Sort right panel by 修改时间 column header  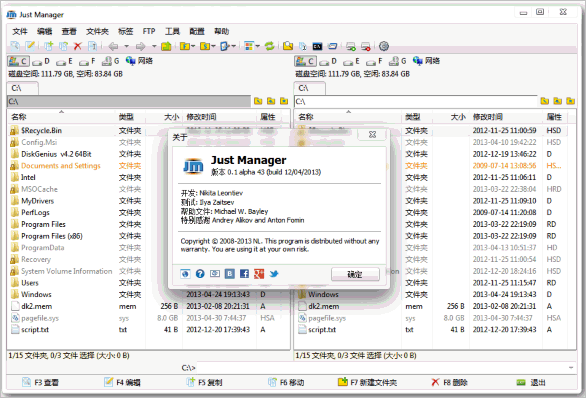coord(506,117)
